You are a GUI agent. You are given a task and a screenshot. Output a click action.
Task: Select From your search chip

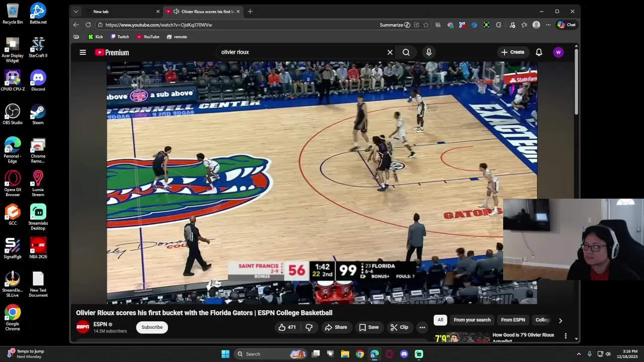(472, 320)
